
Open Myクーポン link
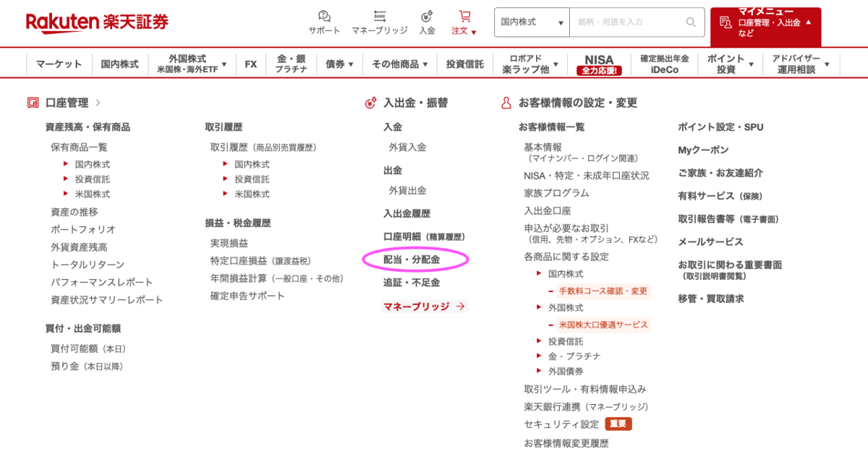coord(704,150)
